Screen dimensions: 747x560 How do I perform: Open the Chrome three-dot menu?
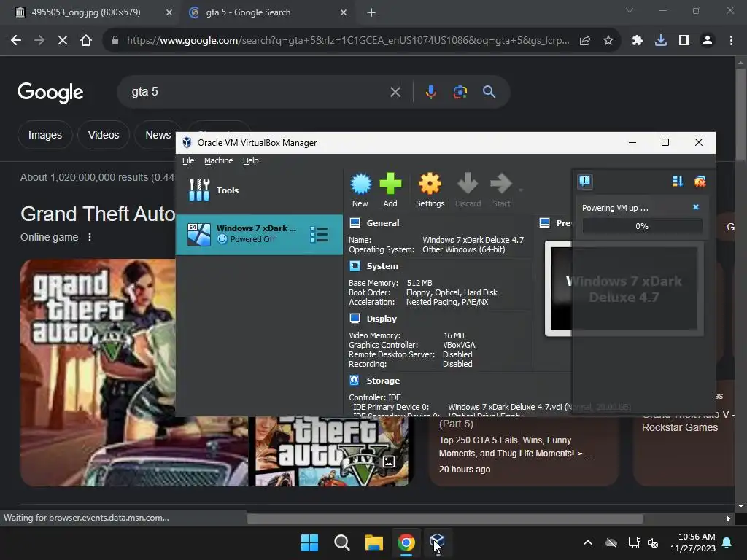[x=731, y=41]
